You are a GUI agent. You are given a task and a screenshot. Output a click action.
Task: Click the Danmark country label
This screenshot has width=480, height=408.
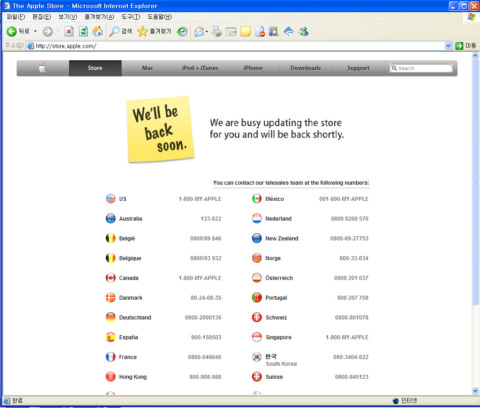[x=131, y=298]
